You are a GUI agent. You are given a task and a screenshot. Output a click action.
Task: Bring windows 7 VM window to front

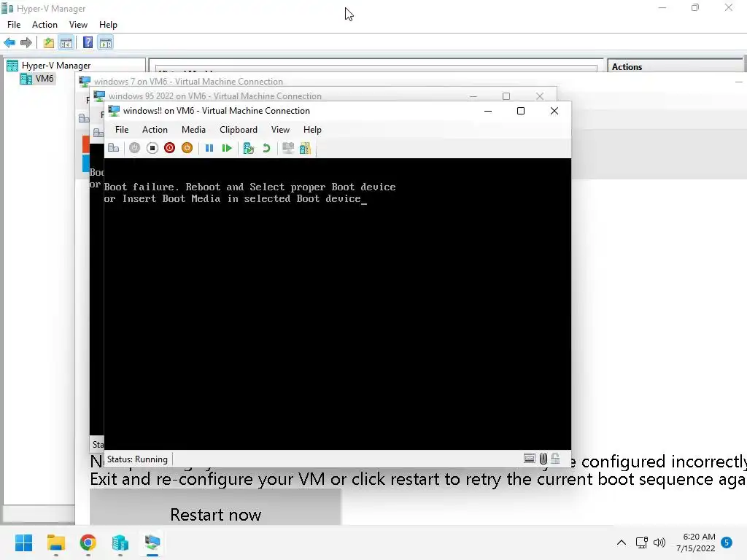pos(188,82)
